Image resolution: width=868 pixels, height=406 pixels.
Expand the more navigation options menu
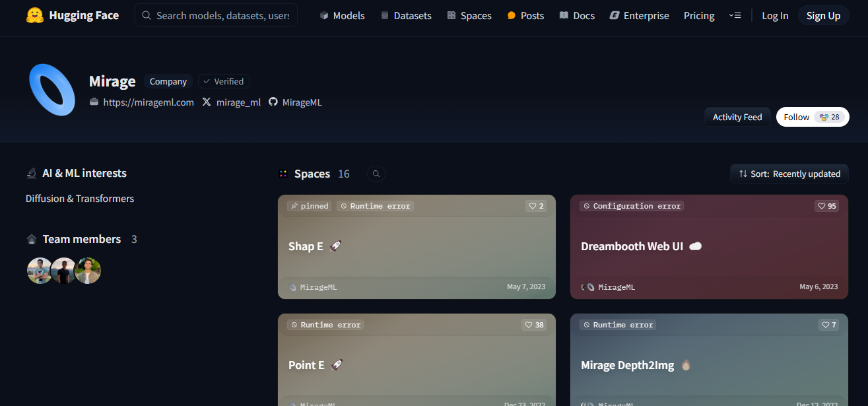[735, 15]
